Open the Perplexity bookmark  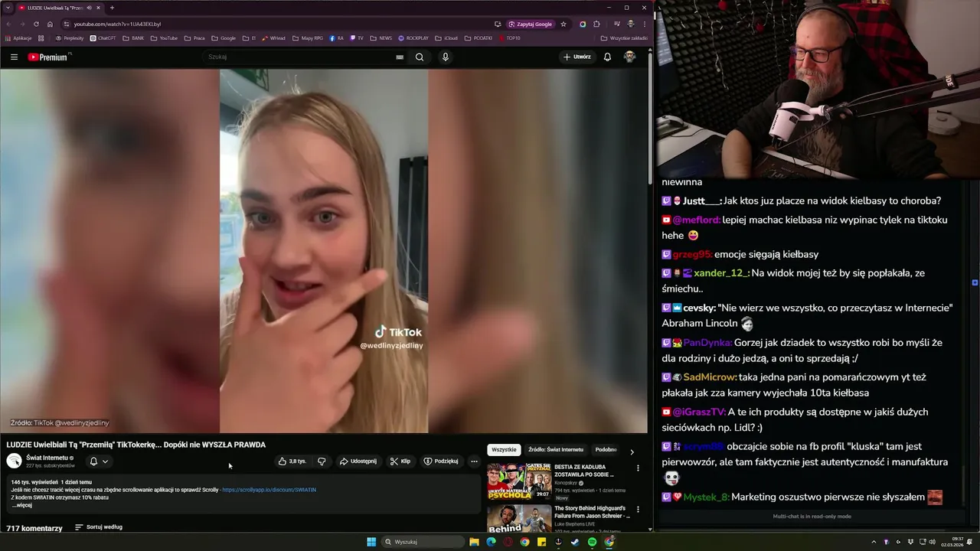[70, 37]
